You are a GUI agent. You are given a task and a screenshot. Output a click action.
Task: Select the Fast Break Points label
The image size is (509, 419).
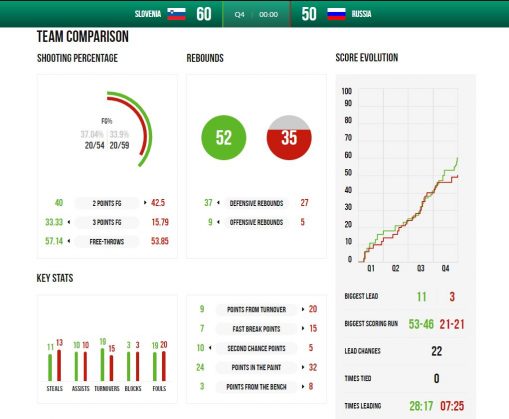click(256, 329)
